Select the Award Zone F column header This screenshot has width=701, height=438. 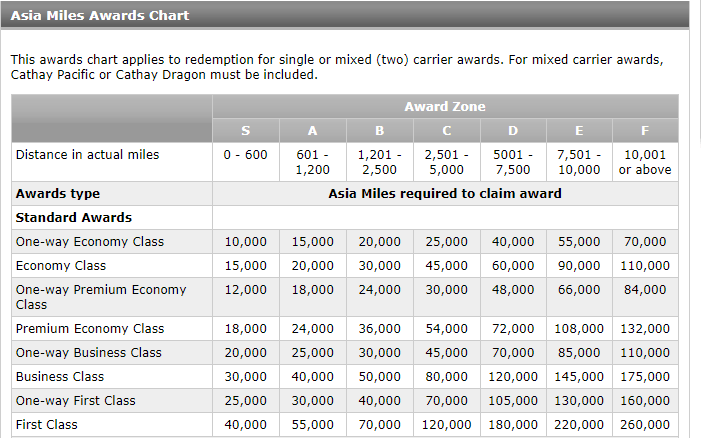tap(645, 131)
